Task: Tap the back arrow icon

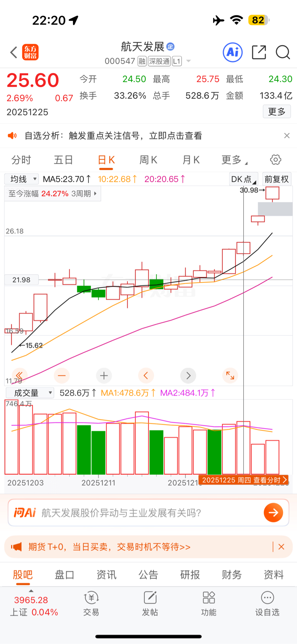Action: point(14,52)
